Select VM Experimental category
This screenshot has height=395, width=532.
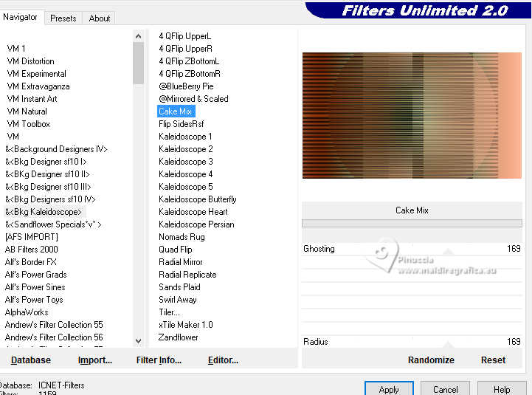tap(36, 74)
